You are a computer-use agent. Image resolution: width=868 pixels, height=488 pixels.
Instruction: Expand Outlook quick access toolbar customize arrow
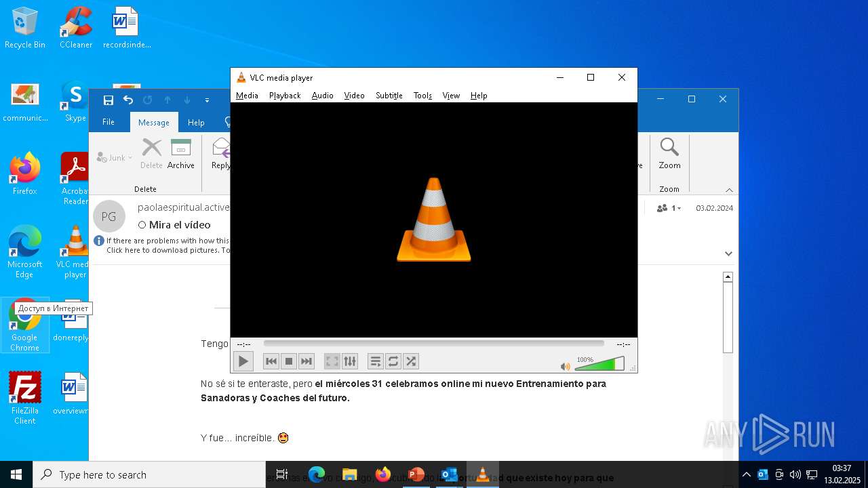(207, 100)
